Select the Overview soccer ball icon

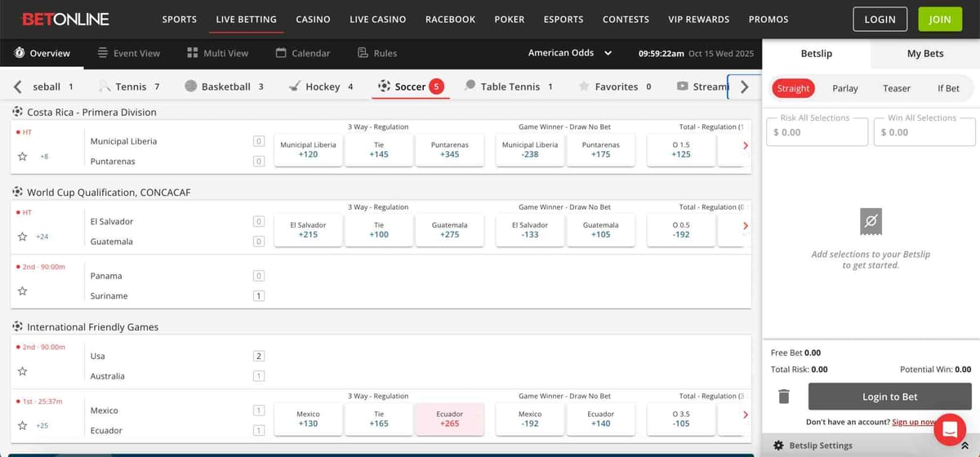(x=20, y=53)
